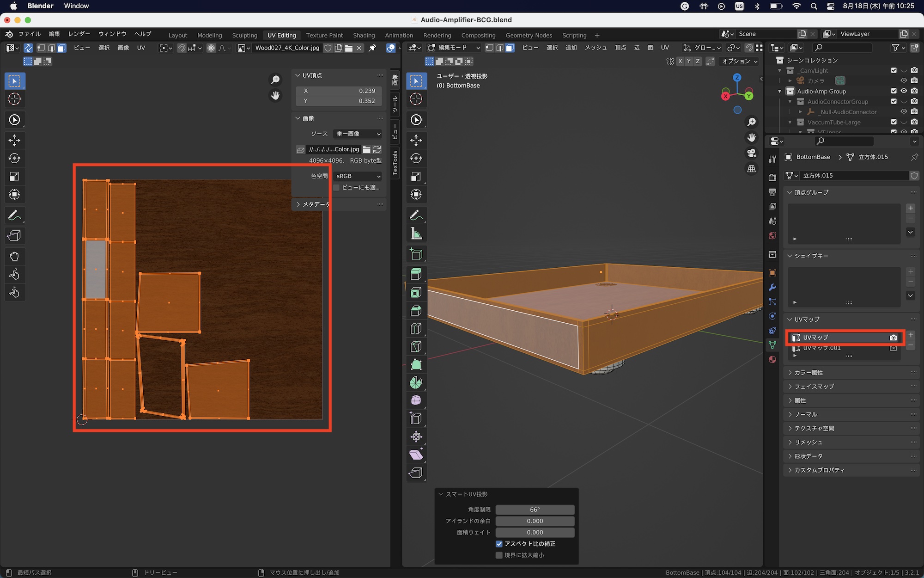The width and height of the screenshot is (924, 578).
Task: Add a new UV map with the plus button
Action: pos(911,335)
